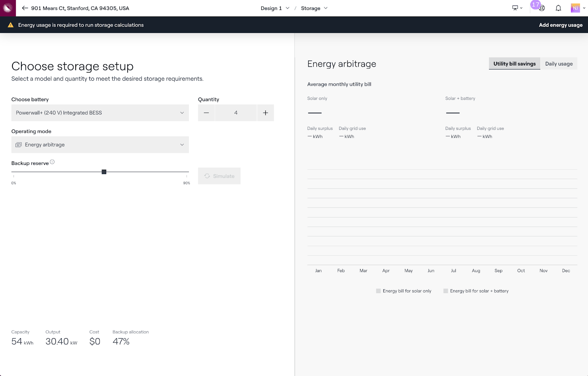Open the help support icon with badge
The height and width of the screenshot is (376, 588).
click(x=541, y=8)
